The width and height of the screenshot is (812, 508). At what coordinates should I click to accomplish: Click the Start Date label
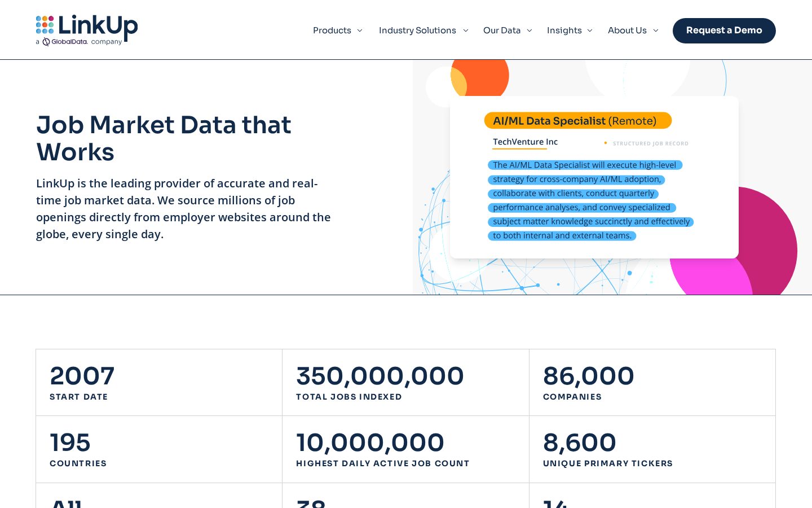[79, 397]
